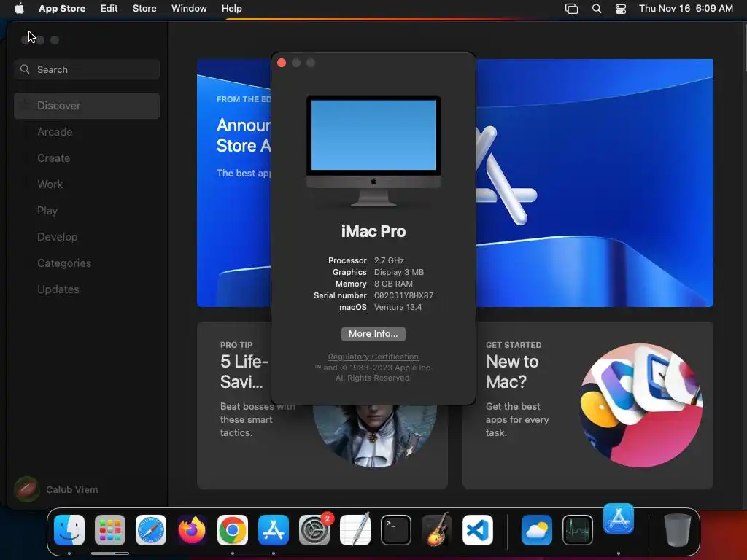Open Categories in the sidebar
Viewport: 747px width, 560px height.
point(87,262)
